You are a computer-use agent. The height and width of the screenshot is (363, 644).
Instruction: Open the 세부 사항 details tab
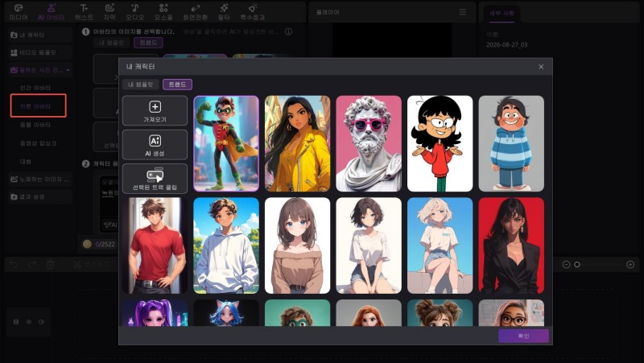coord(502,13)
